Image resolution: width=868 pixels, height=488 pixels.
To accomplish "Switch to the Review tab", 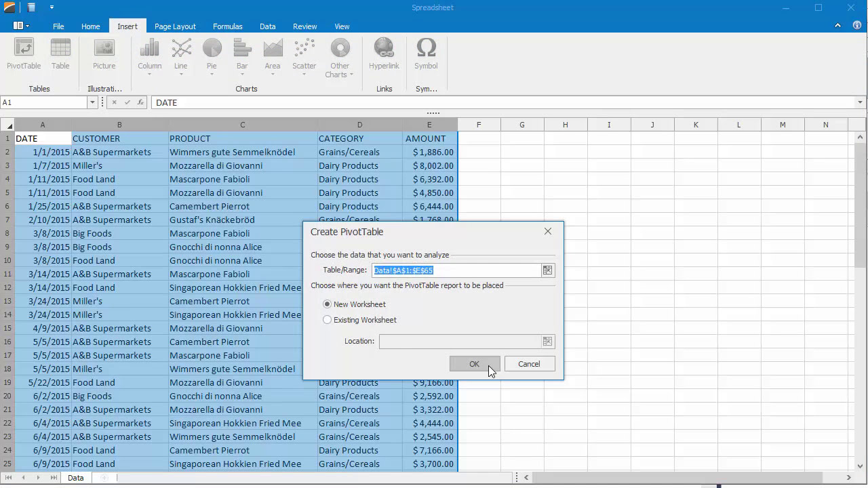I will tap(304, 26).
